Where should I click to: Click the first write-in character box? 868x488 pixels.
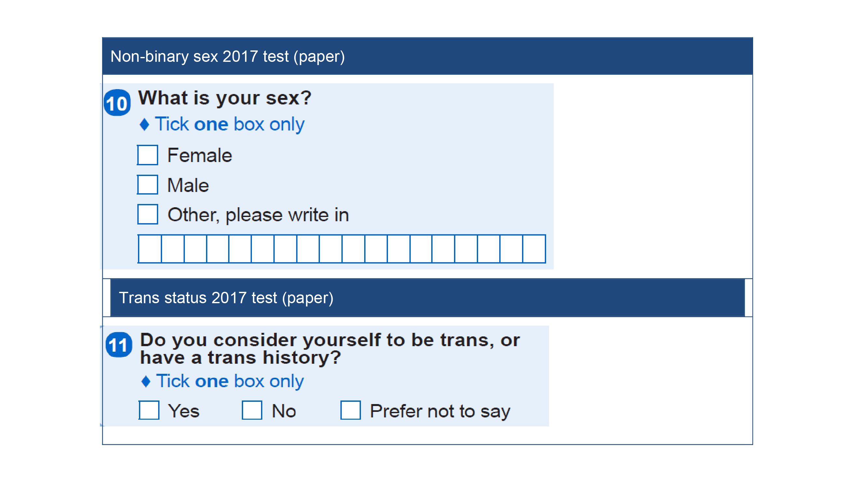150,249
